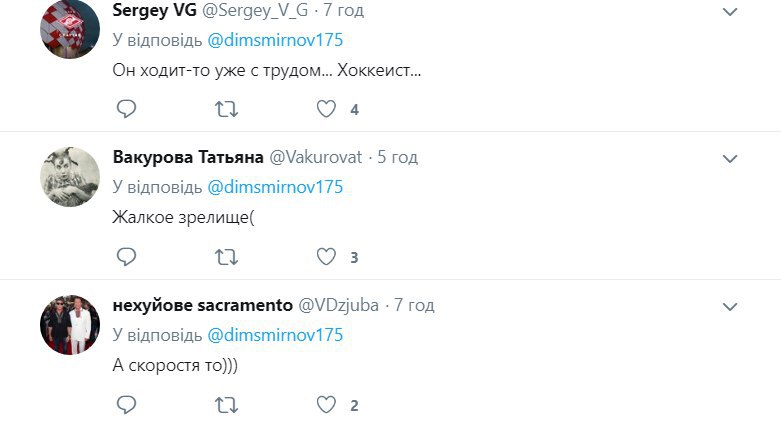The width and height of the screenshot is (781, 421).
Task: Expand options menu on Вакурова Татьяна's tweet
Action: pyautogui.click(x=730, y=159)
